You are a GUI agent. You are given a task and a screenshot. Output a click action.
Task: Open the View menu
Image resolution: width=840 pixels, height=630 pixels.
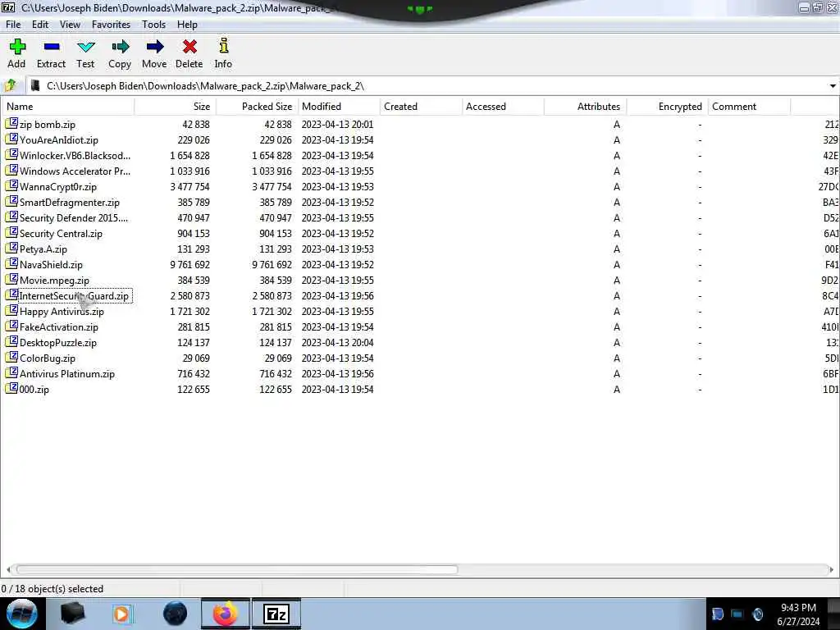(71, 25)
